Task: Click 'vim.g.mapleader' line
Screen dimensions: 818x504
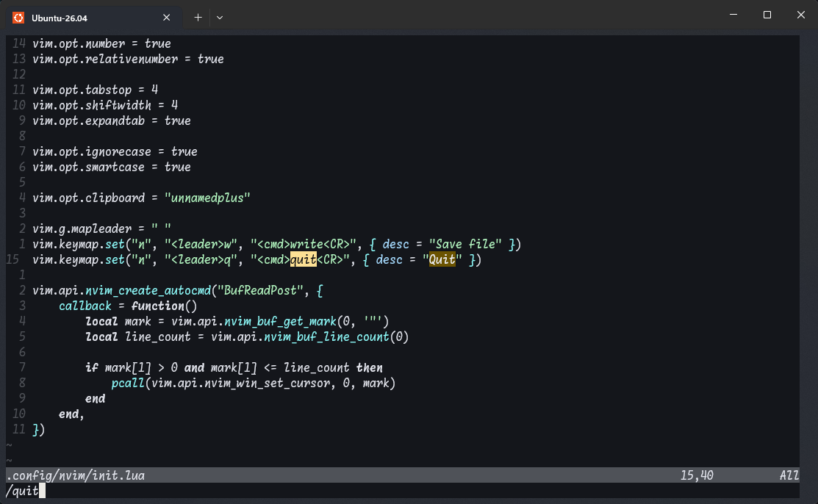Action: tap(101, 228)
